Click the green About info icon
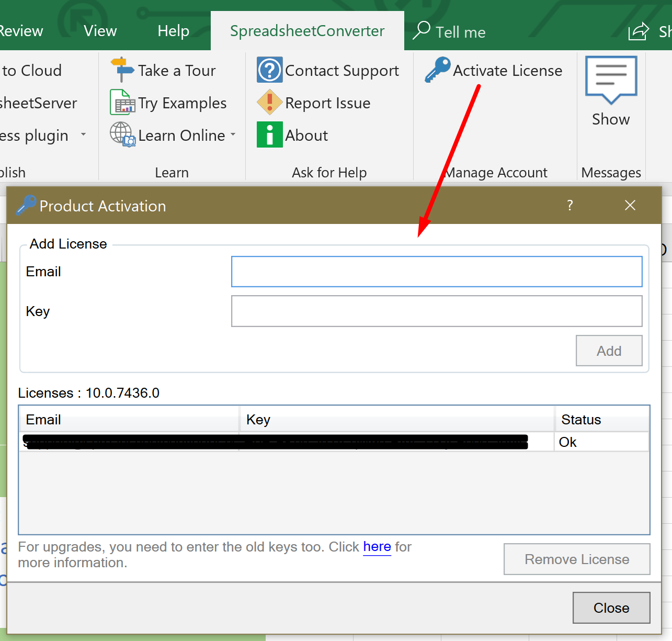 click(x=270, y=134)
